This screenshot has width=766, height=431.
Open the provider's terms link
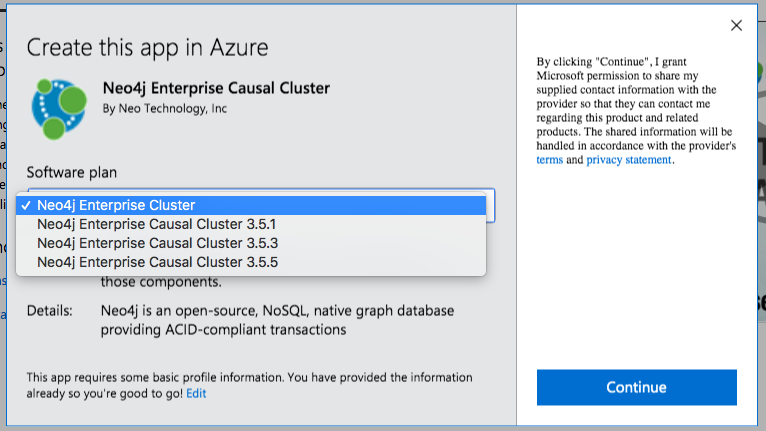point(549,160)
